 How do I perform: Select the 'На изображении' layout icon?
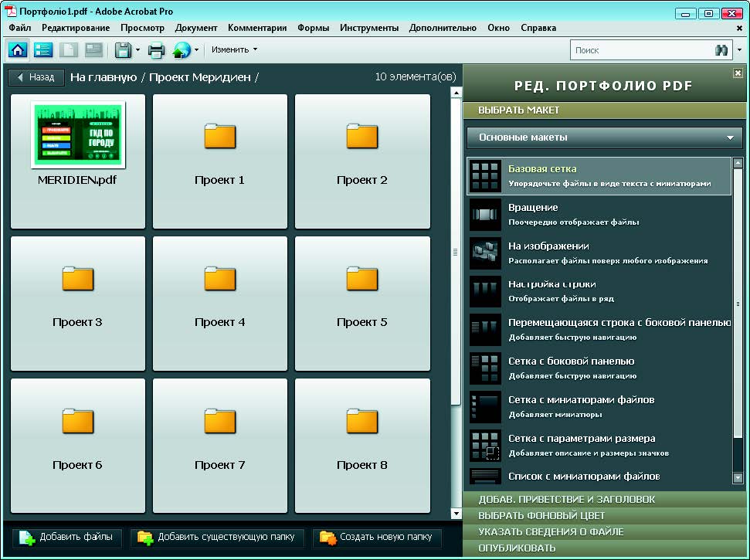tap(485, 253)
